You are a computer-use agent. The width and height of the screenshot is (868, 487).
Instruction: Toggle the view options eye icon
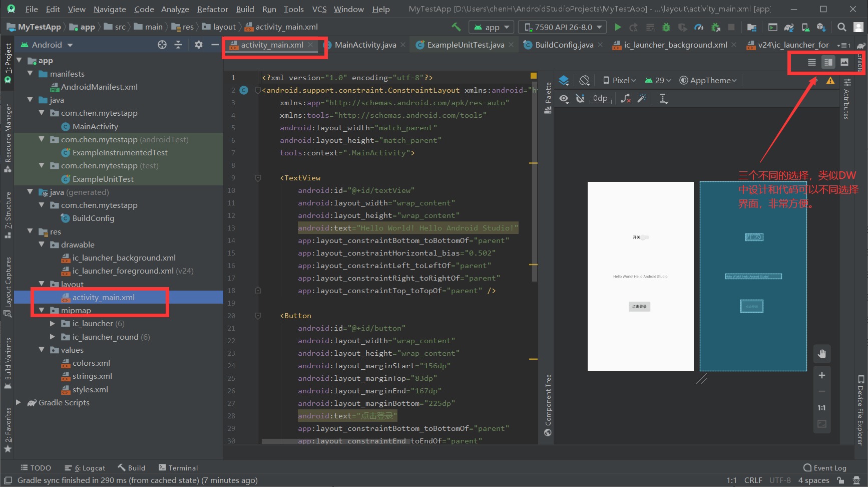(x=564, y=98)
